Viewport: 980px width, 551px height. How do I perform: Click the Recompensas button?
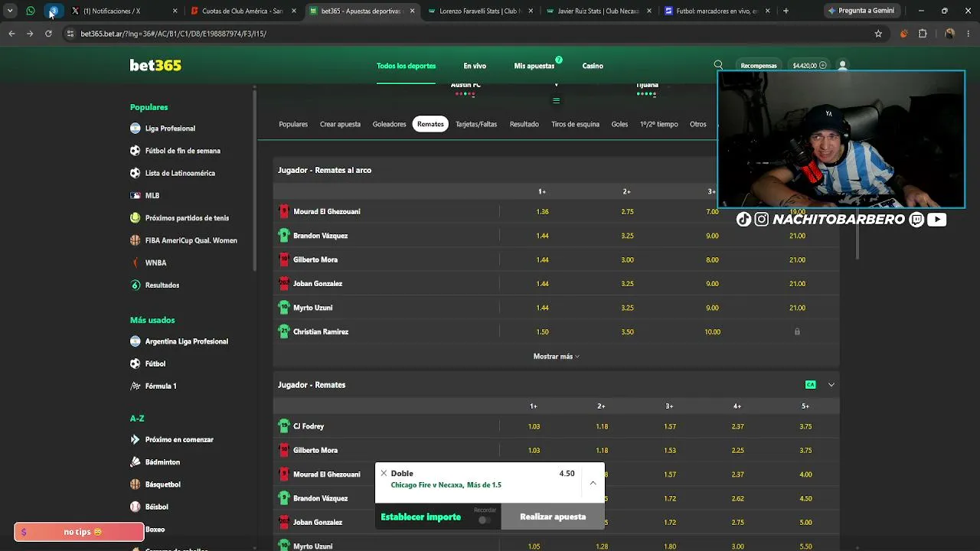tap(759, 66)
